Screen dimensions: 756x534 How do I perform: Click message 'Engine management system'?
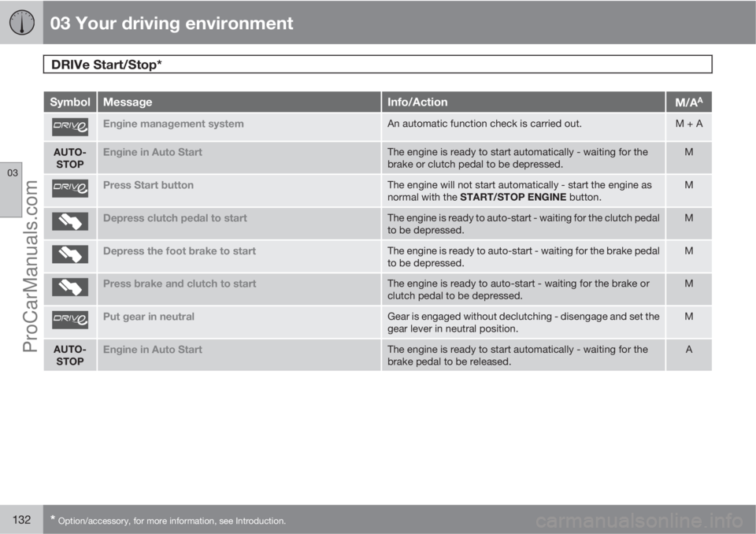[173, 124]
